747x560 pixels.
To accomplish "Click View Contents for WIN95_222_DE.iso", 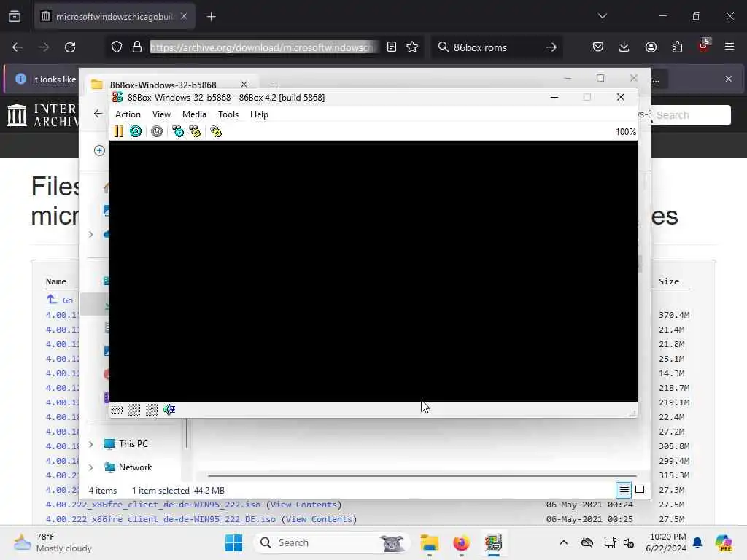I will tap(320, 519).
